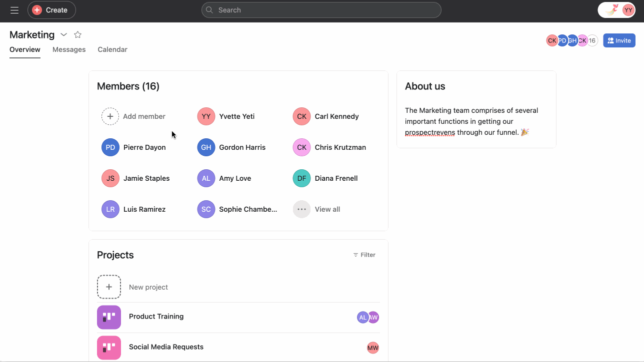644x362 pixels.
Task: Expand View all members ellipsis
Action: click(x=301, y=209)
